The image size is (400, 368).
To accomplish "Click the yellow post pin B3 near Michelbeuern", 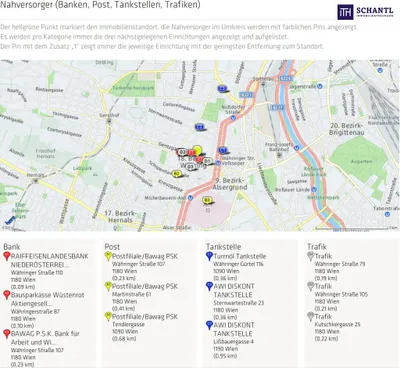I will 207,200.
